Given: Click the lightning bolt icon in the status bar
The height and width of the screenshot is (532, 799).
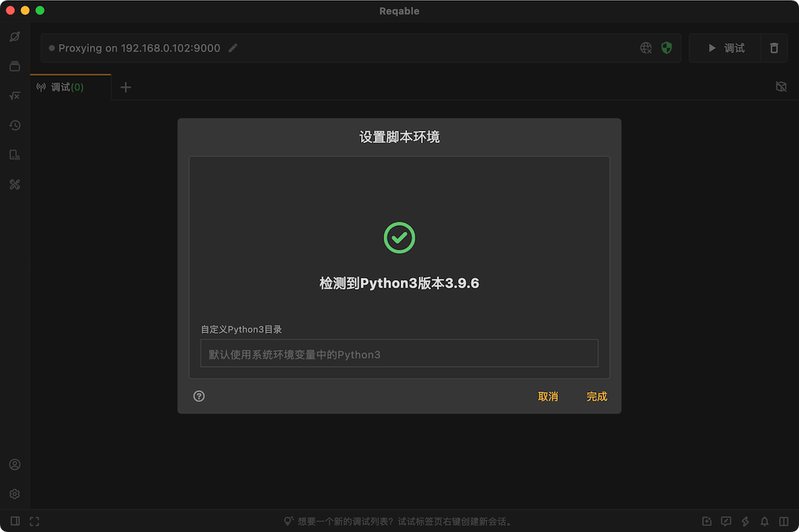Looking at the screenshot, I should click(x=745, y=521).
